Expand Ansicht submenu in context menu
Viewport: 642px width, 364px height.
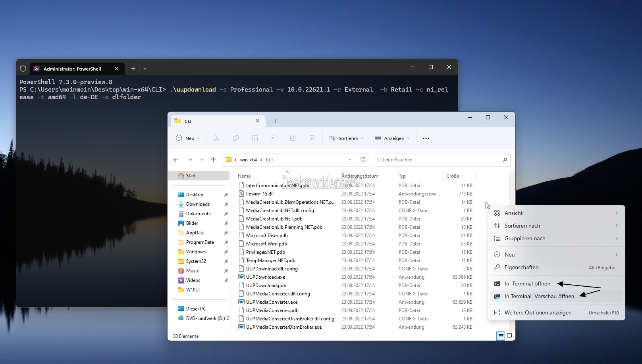[x=556, y=213]
